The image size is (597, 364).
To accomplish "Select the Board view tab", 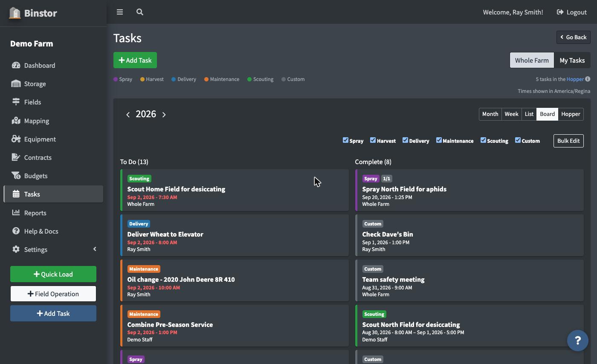I will click(x=547, y=114).
